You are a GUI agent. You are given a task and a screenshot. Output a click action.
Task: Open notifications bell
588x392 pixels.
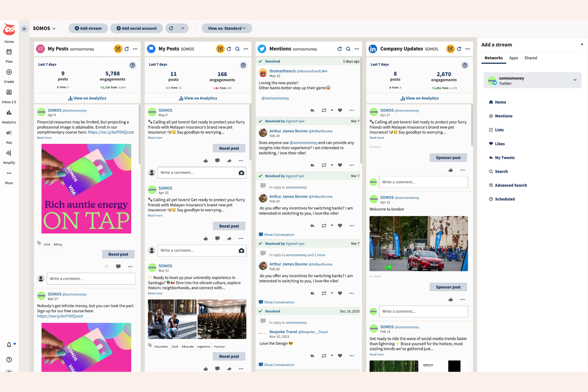tap(9, 344)
